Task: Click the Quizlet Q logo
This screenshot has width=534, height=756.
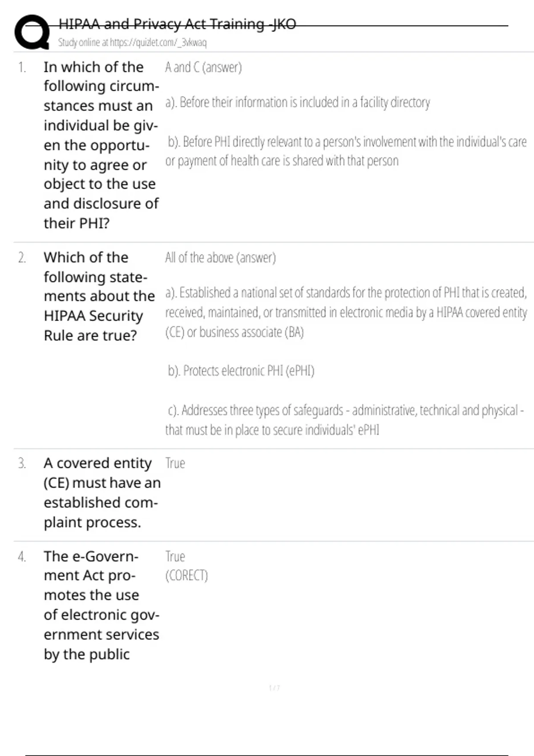Action: pyautogui.click(x=32, y=32)
